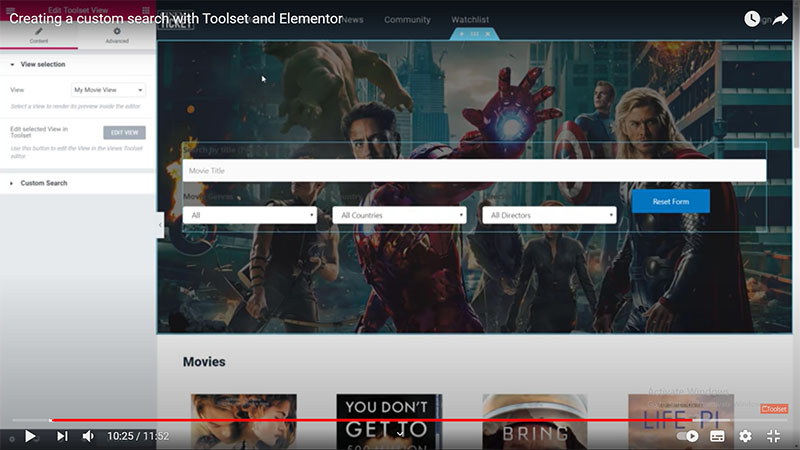This screenshot has height=450, width=800.
Task: Switch to the Content tab
Action: tap(39, 36)
